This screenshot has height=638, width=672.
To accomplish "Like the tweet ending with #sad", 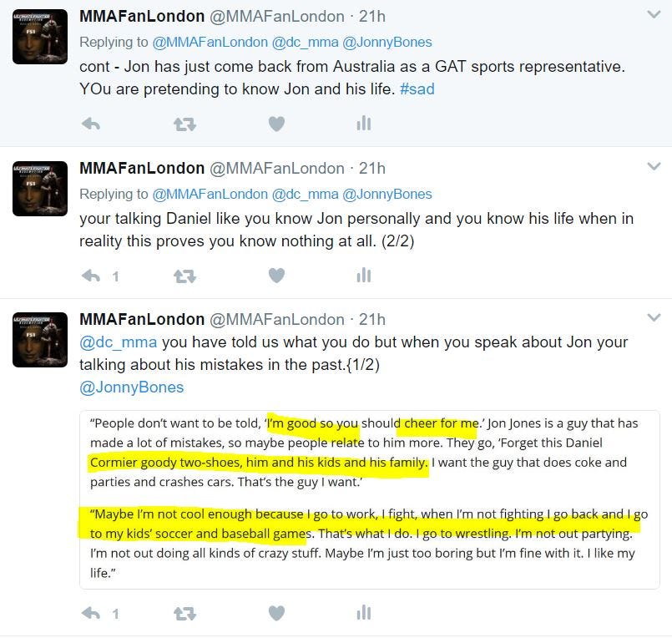I will point(276,124).
